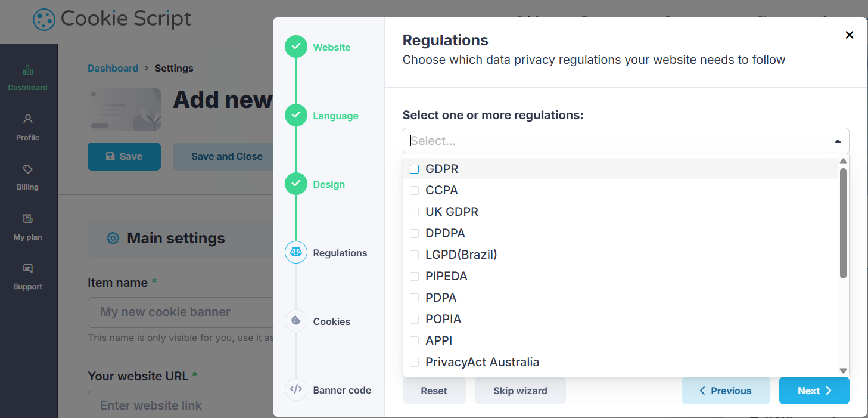This screenshot has width=868, height=418.
Task: Click the Regulations scales step icon
Action: 296,253
